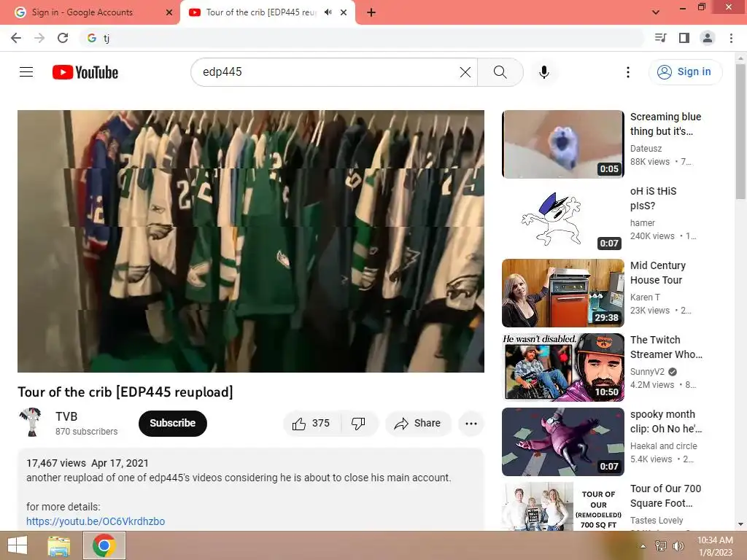Image resolution: width=747 pixels, height=560 pixels.
Task: Reload the page
Action: click(x=63, y=38)
